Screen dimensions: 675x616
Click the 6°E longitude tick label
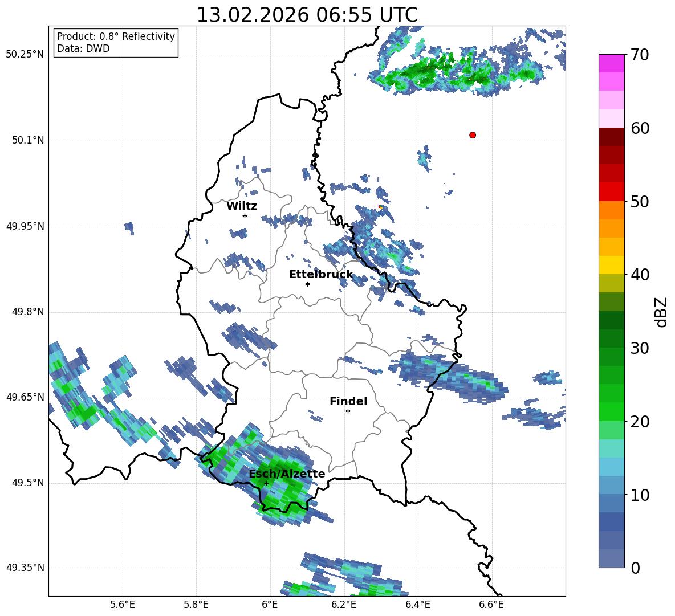[x=270, y=605]
